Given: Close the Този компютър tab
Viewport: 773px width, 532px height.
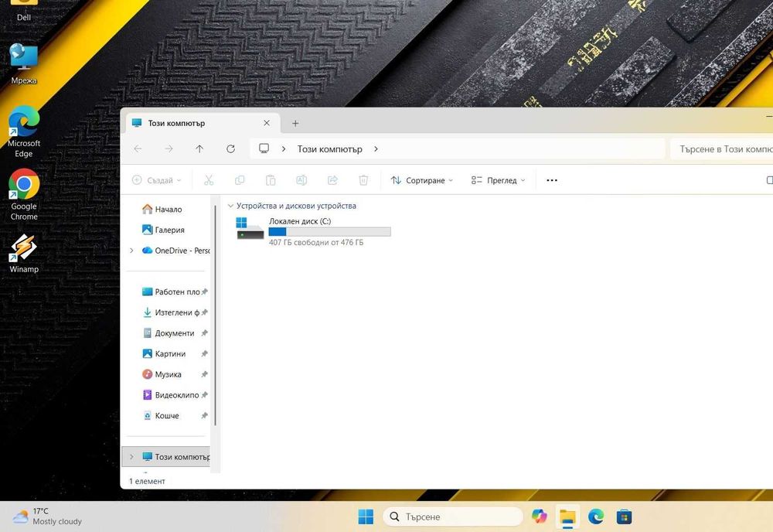Looking at the screenshot, I should pos(267,123).
